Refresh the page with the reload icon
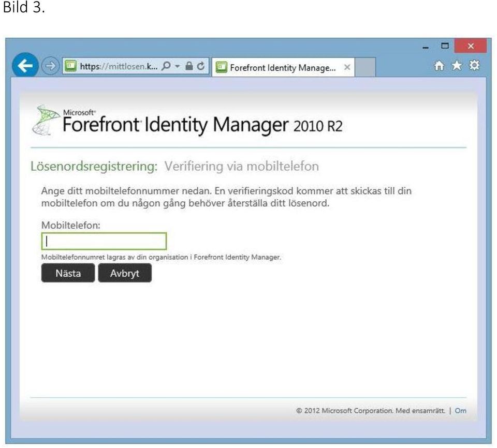 click(x=201, y=66)
